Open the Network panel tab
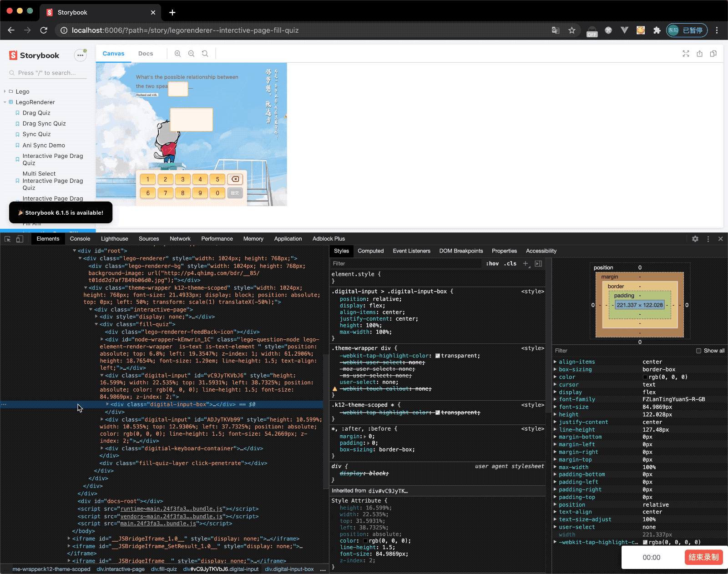 click(x=180, y=239)
